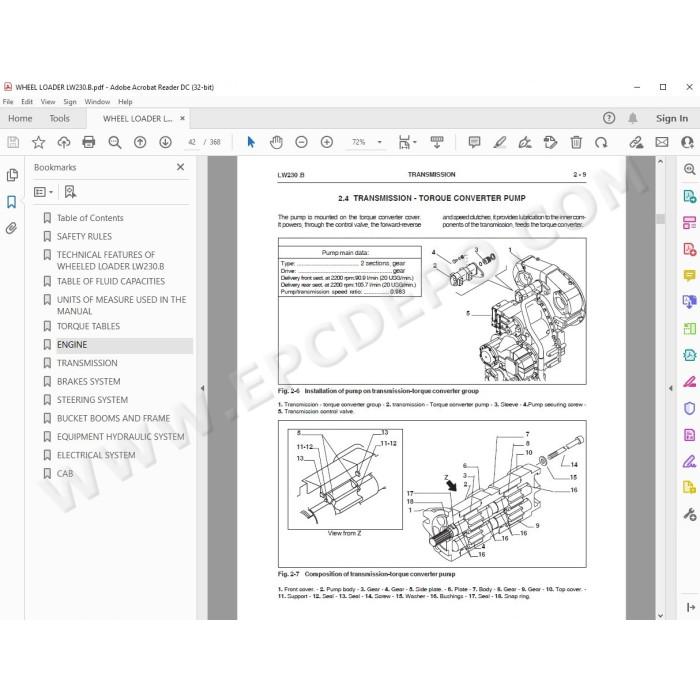Open Help question mark icon
700x700 pixels.
coord(609,118)
